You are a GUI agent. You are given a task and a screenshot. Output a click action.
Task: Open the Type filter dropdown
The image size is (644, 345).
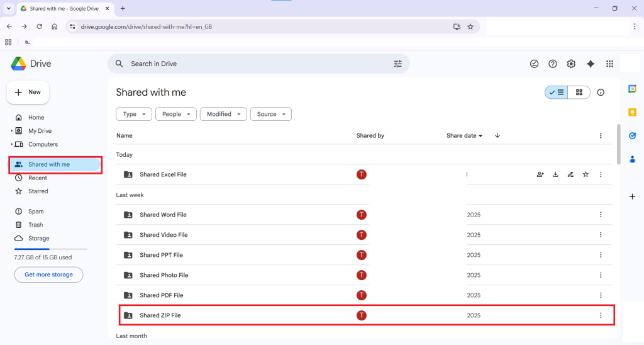tap(134, 114)
